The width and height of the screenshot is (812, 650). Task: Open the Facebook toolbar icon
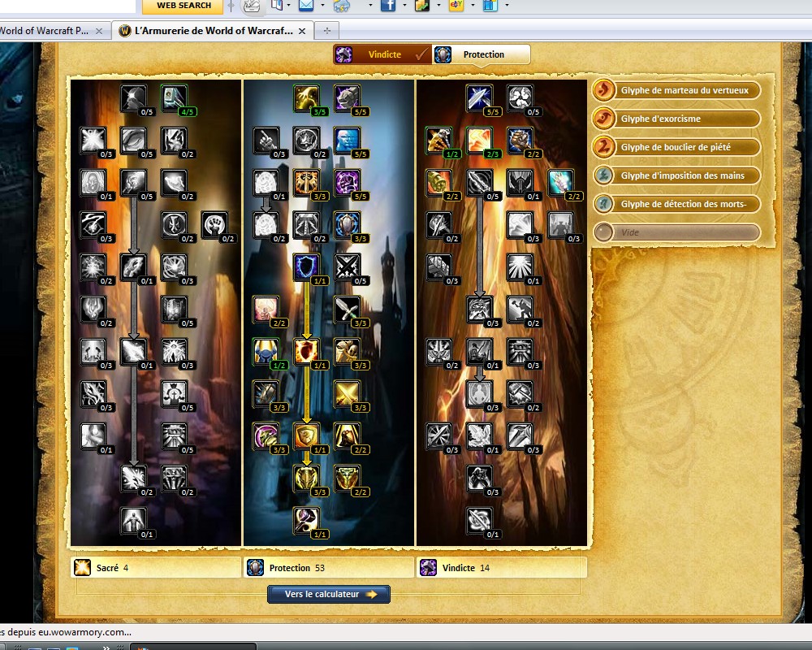(x=388, y=6)
